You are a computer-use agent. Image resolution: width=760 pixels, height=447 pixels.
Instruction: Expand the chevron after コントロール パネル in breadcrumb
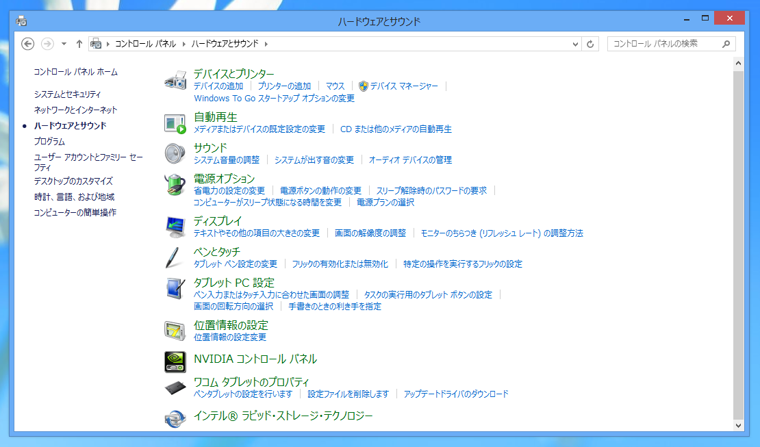pyautogui.click(x=184, y=44)
